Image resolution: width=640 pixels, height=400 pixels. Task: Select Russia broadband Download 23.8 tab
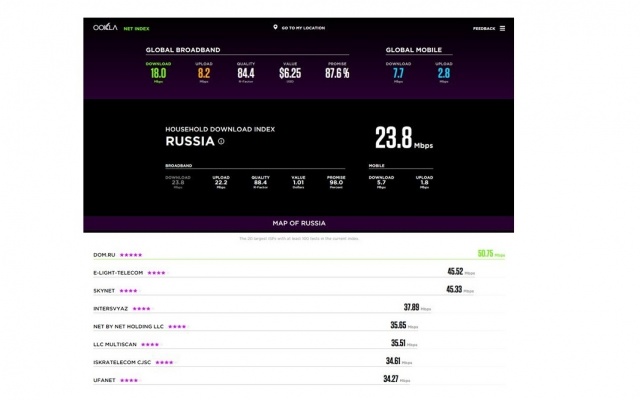point(178,182)
